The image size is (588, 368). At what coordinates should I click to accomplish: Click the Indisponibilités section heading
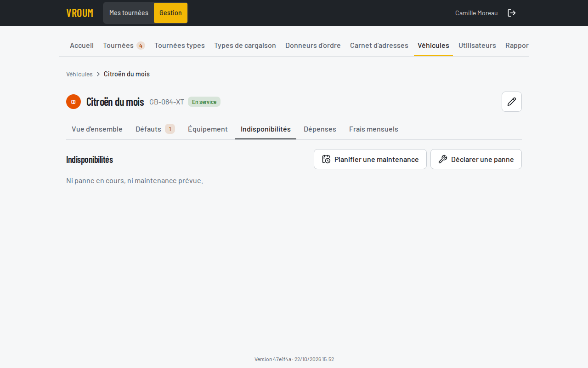click(90, 159)
